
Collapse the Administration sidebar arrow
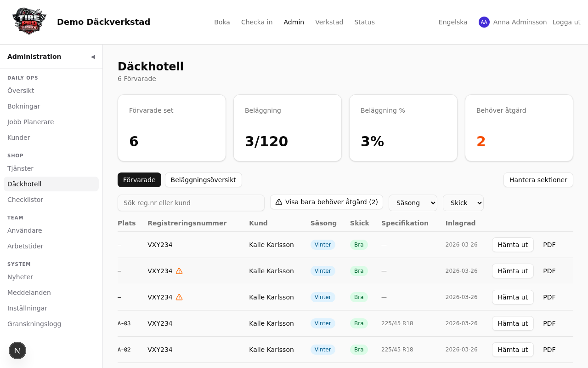[93, 57]
